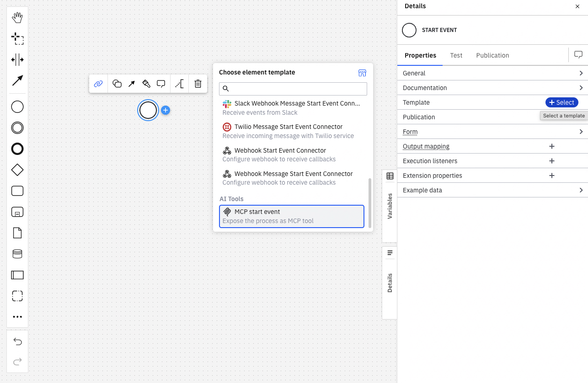Viewport: 588px width, 383px height.
Task: Click the Select template button
Action: (x=561, y=102)
